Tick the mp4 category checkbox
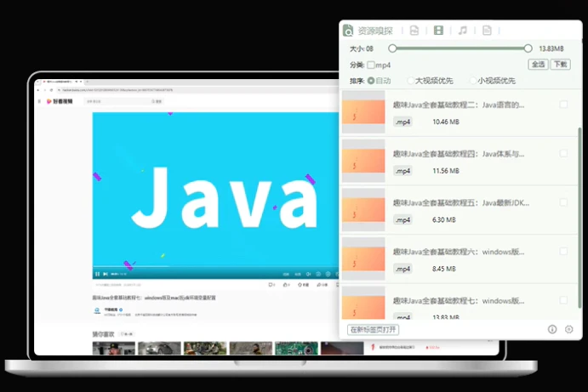The width and height of the screenshot is (588, 392). coord(371,65)
